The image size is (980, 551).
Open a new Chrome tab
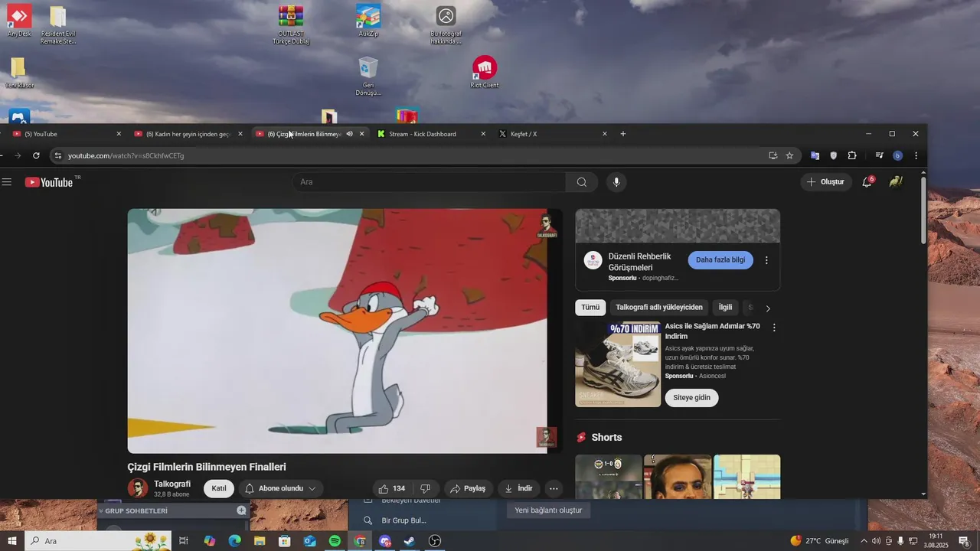point(623,134)
